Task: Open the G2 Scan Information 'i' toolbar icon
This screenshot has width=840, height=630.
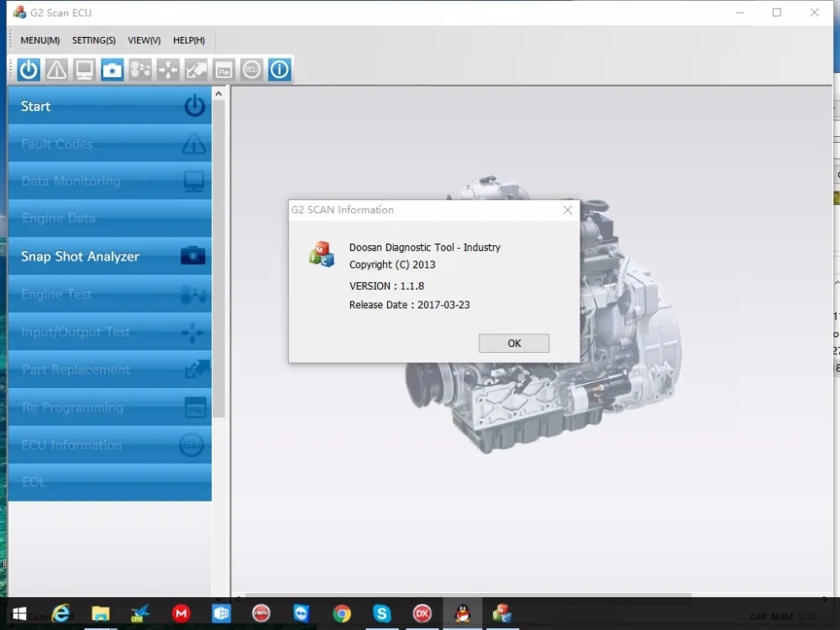Action: click(x=279, y=70)
